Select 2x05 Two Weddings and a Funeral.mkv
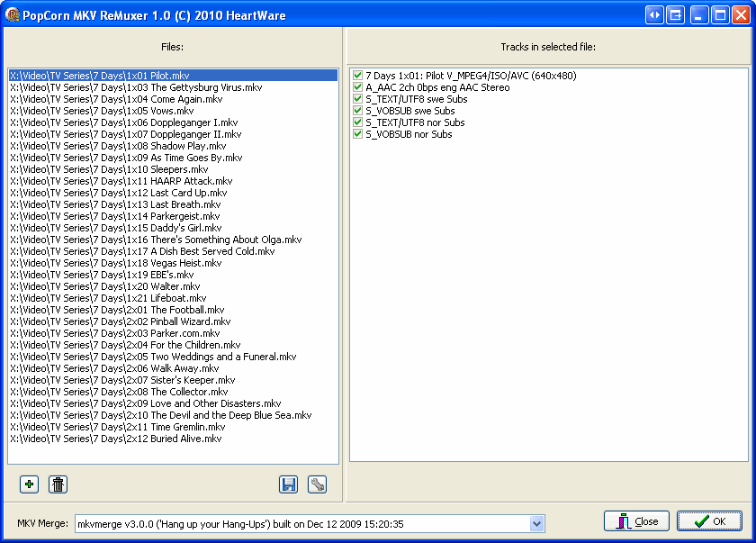The image size is (756, 543). click(153, 357)
